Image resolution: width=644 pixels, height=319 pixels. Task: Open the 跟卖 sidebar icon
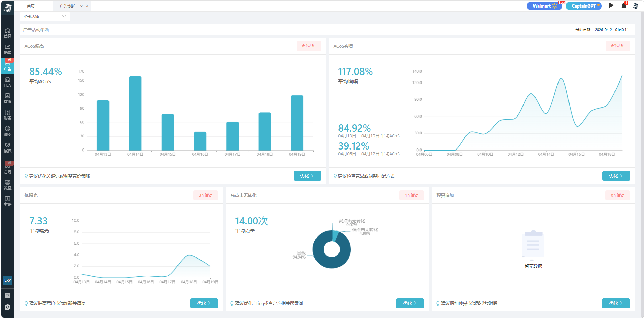8,131
